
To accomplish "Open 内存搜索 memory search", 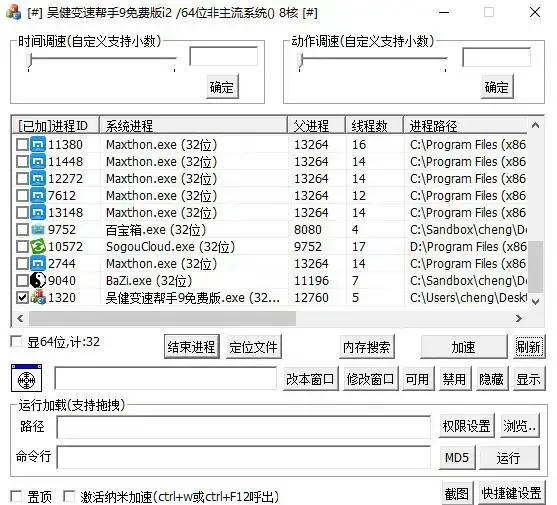I will (x=367, y=347).
